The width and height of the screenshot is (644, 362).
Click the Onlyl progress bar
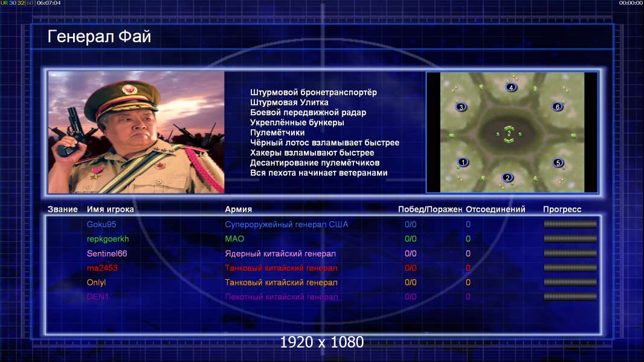coord(570,282)
